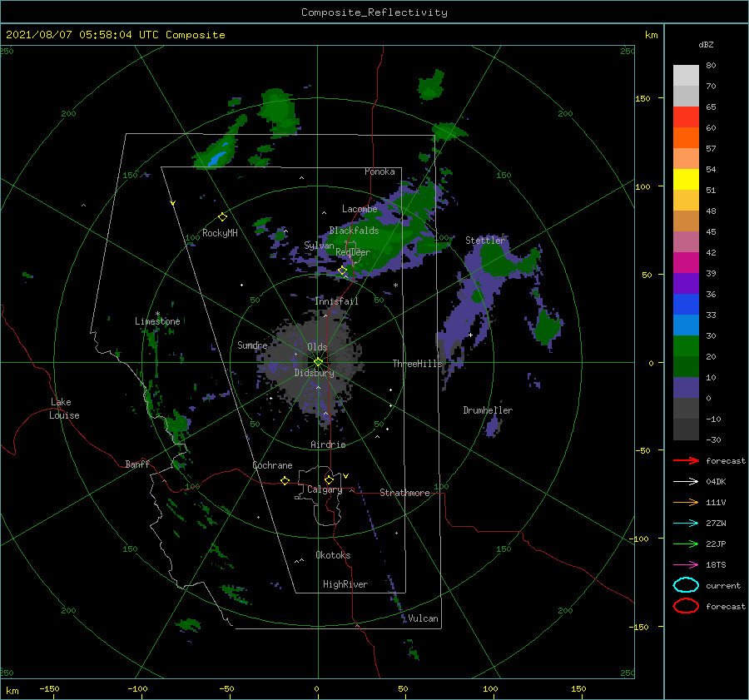Click the Didsbury town label
The image size is (749, 700).
[x=314, y=373]
